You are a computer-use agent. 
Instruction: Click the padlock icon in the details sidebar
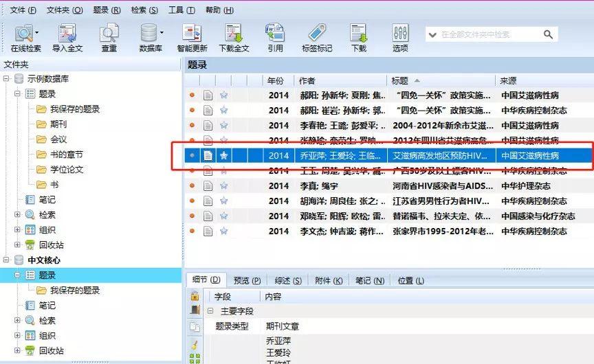click(195, 295)
